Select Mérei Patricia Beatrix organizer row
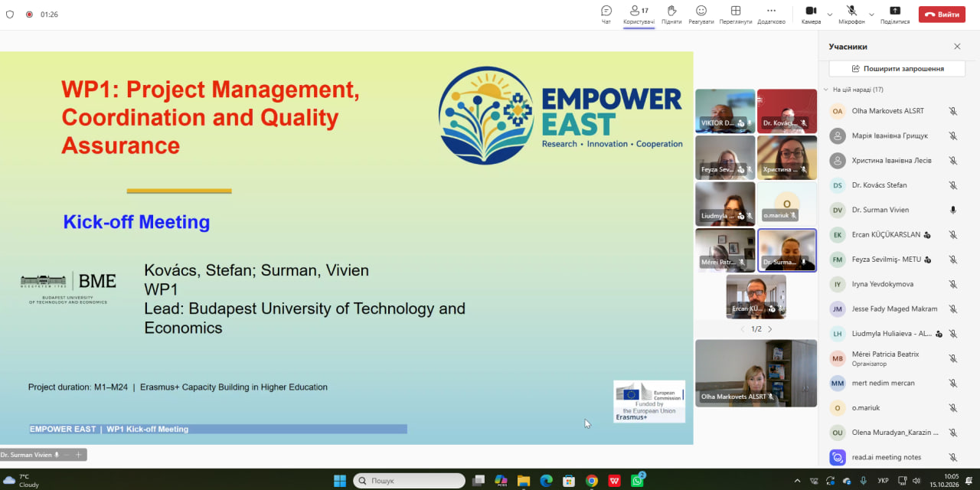Viewport: 980px width, 490px height. click(893, 358)
